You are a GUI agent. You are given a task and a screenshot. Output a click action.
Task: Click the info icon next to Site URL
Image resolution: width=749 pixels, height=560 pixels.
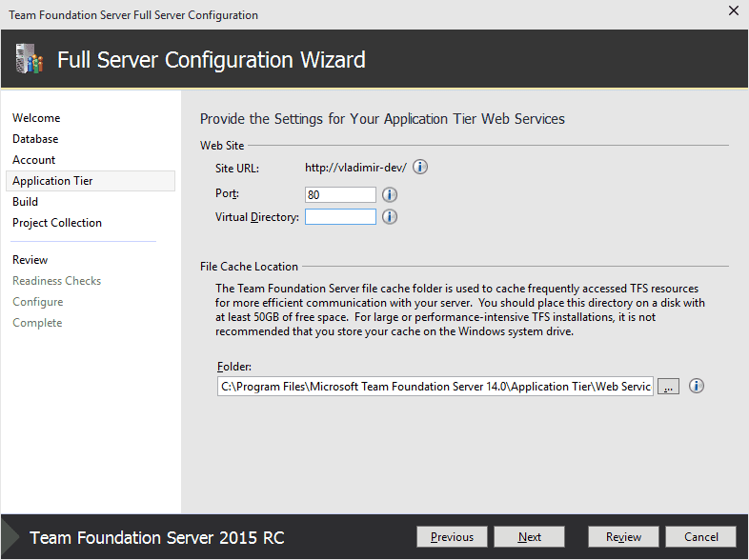(420, 168)
